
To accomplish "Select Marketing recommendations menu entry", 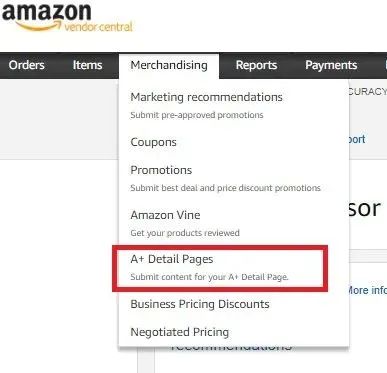I will tap(206, 97).
